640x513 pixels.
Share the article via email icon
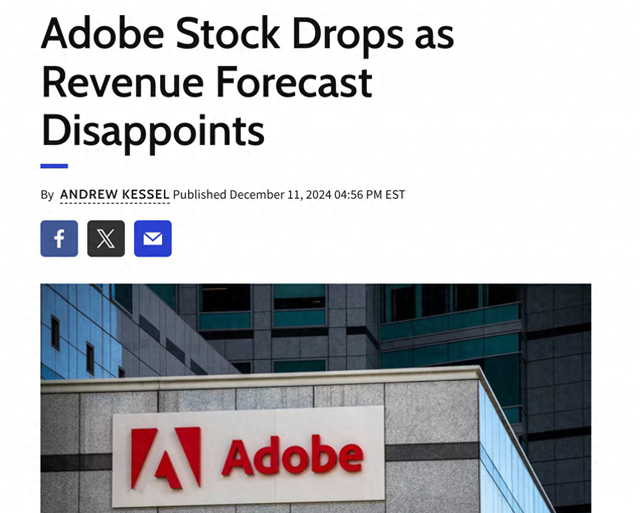[x=153, y=239]
